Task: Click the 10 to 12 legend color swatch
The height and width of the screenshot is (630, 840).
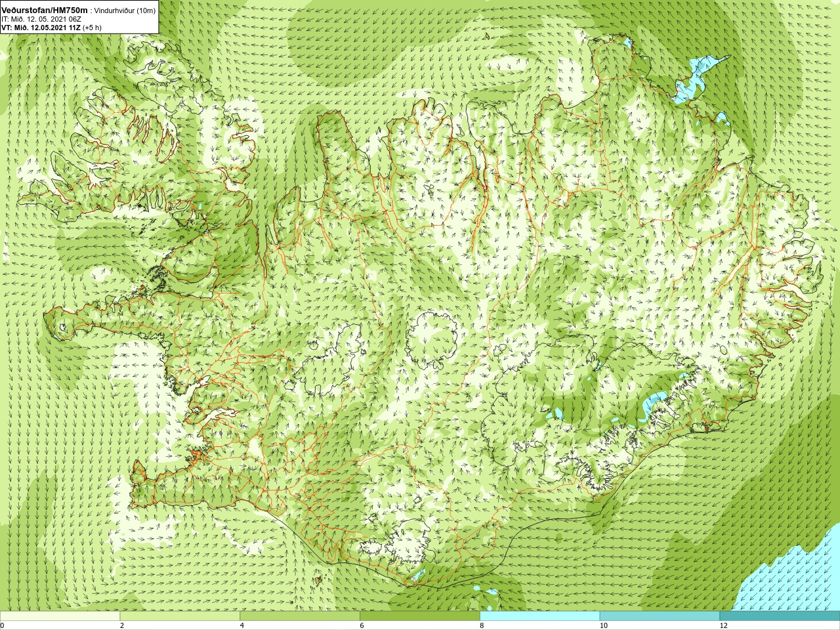Action: click(x=660, y=616)
